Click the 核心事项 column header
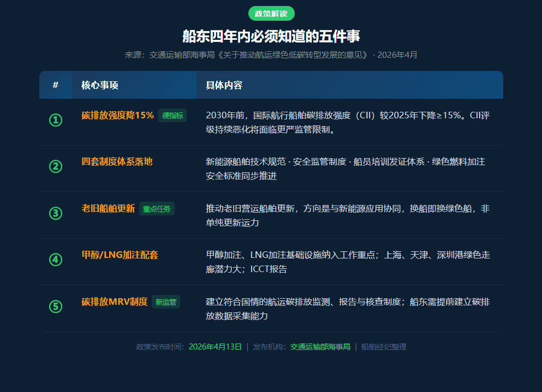 pos(100,85)
